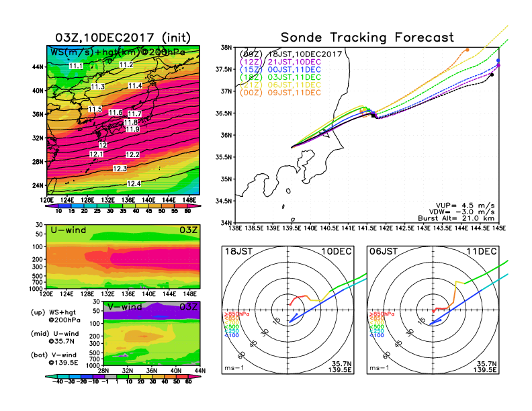Click the 11.2 height contour label
Viewport: 532px width, 411px height.
(x=126, y=64)
